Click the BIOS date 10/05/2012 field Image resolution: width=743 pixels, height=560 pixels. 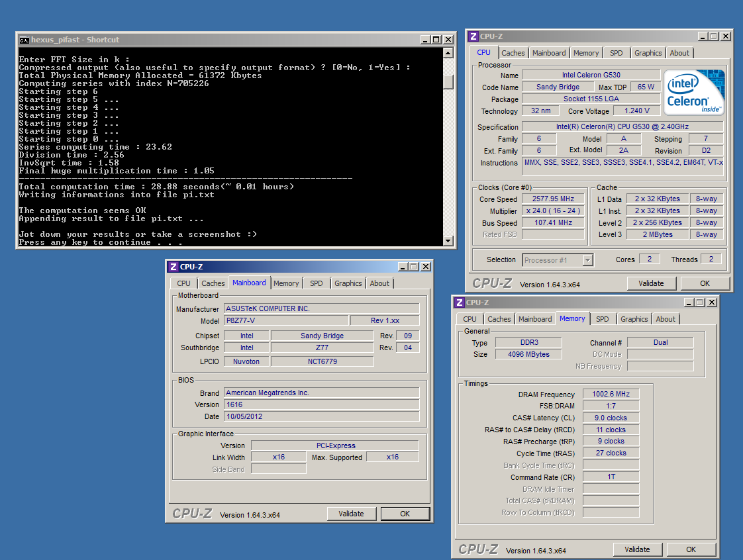[x=322, y=416]
